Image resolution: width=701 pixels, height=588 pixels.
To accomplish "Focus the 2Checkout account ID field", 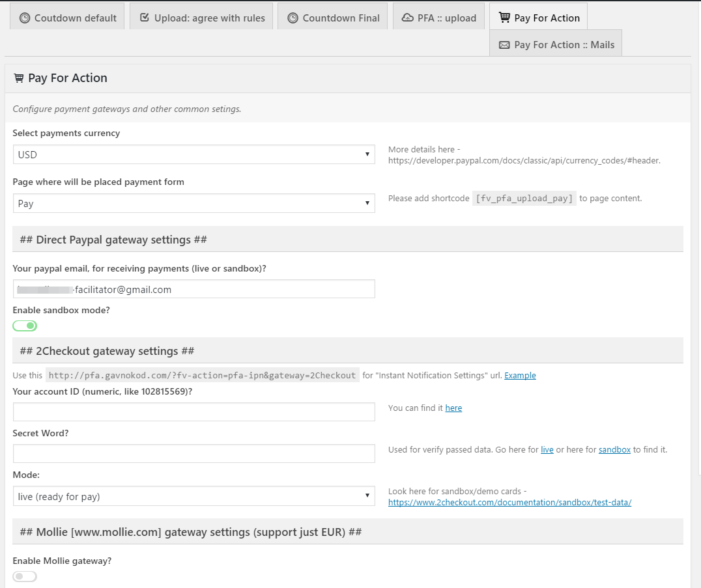I will tap(194, 412).
